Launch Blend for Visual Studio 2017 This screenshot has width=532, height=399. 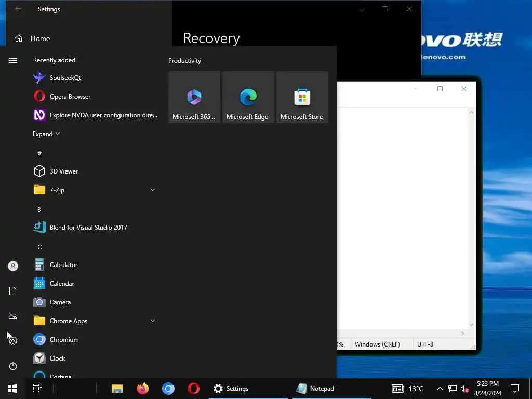pos(95,228)
